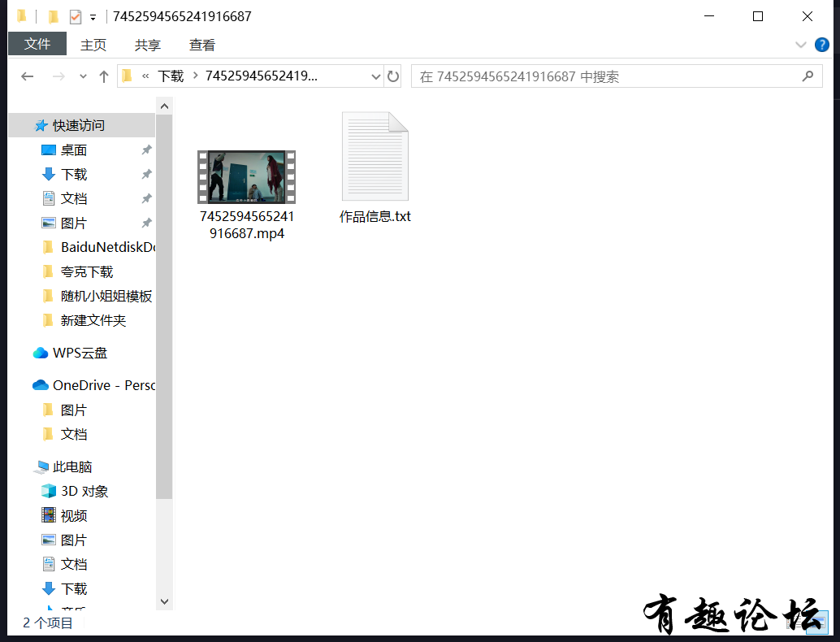Image resolution: width=840 pixels, height=642 pixels.
Task: Click the 3D 对象 cube icon
Action: 48,491
